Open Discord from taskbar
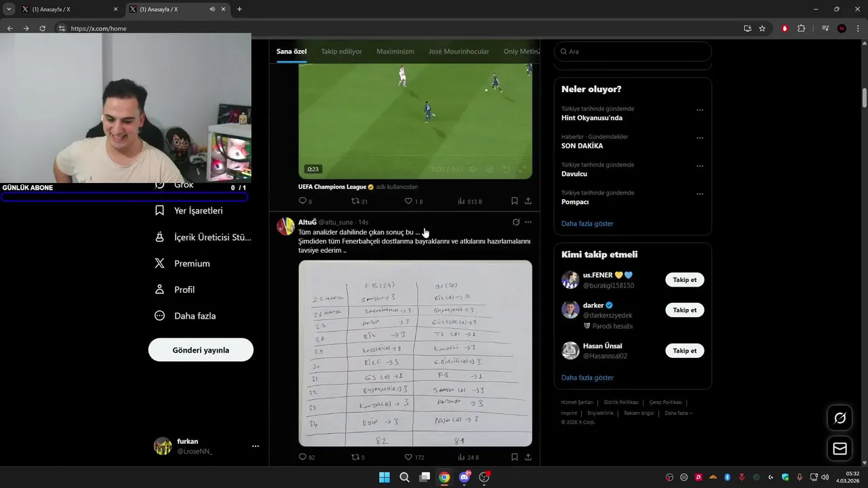This screenshot has height=488, width=868. [465, 477]
